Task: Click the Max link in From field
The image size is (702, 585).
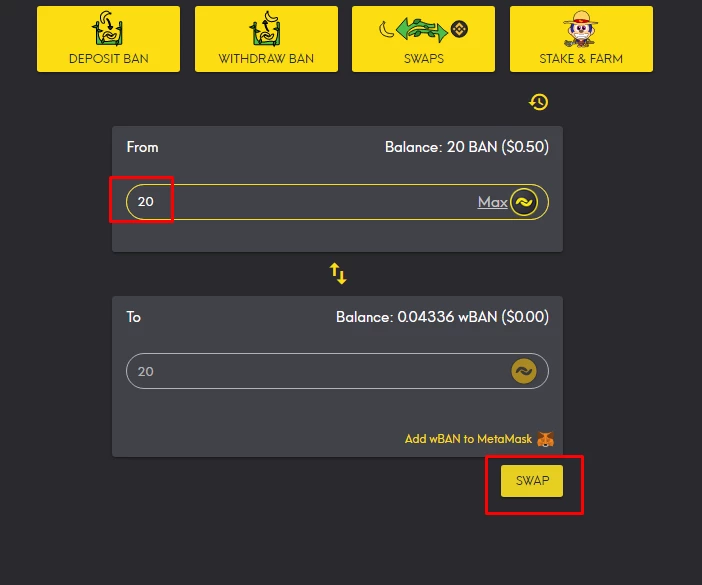Action: click(492, 202)
